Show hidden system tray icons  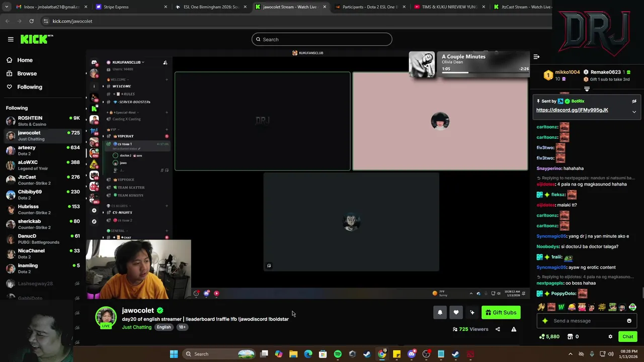570,354
